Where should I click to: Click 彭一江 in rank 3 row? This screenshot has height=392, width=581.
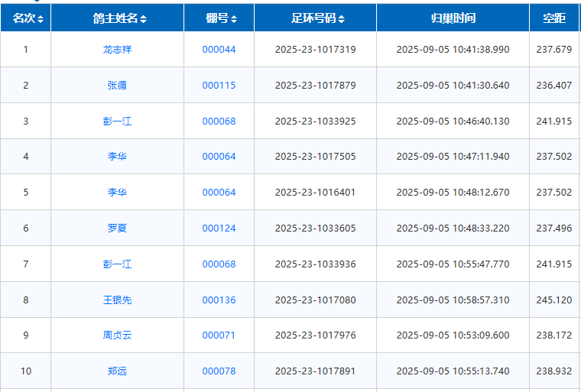117,121
